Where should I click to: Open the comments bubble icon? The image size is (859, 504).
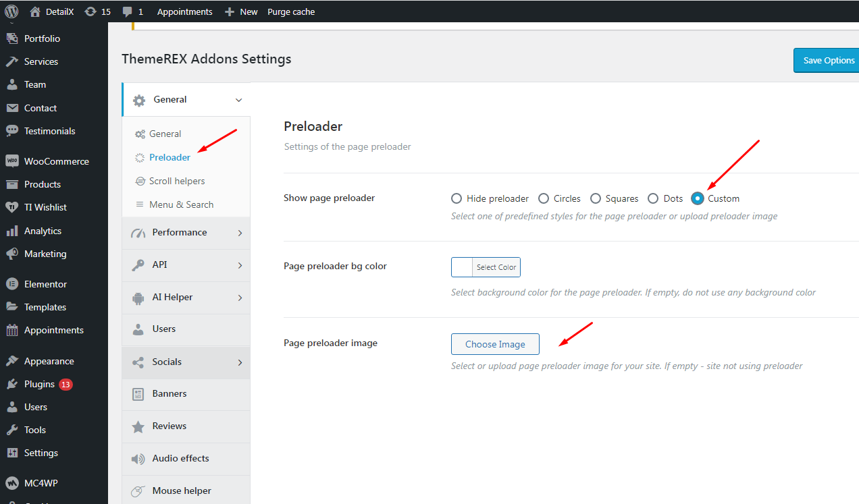tap(128, 11)
